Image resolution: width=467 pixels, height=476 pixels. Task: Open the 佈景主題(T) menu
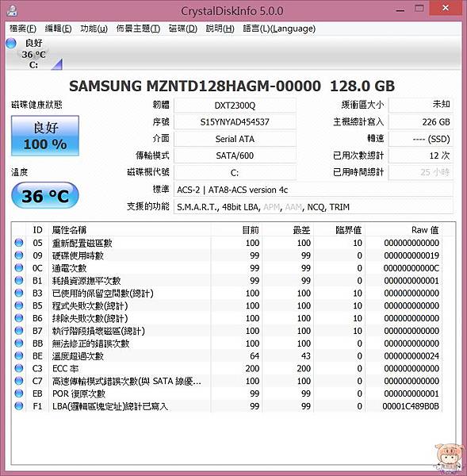pos(138,29)
